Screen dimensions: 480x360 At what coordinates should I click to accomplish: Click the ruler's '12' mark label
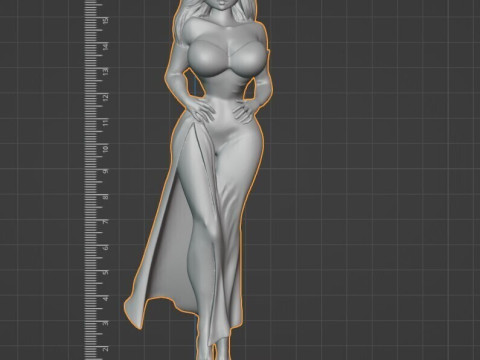coord(106,98)
